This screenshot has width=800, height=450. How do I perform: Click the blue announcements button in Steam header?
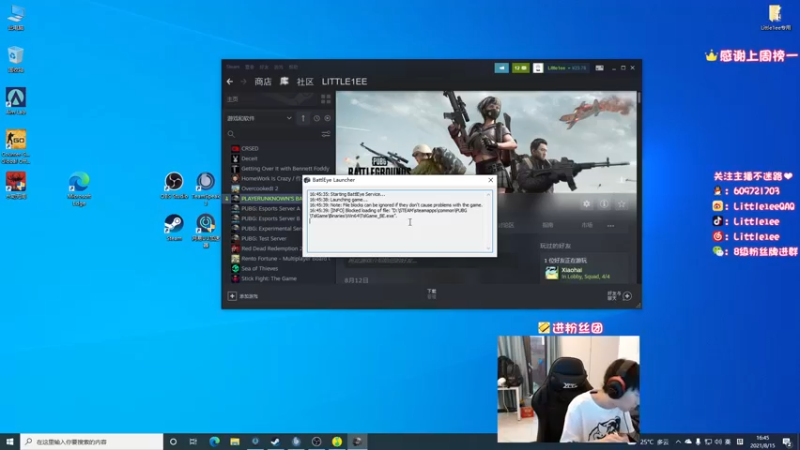pos(502,68)
